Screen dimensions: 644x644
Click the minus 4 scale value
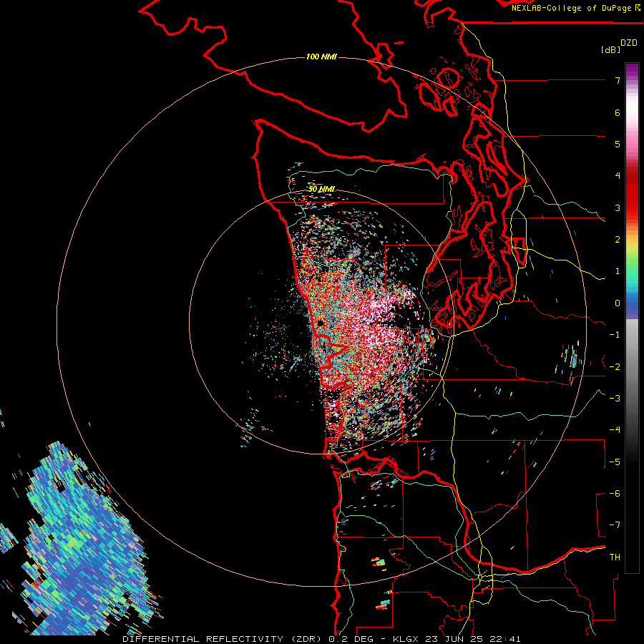[615, 430]
